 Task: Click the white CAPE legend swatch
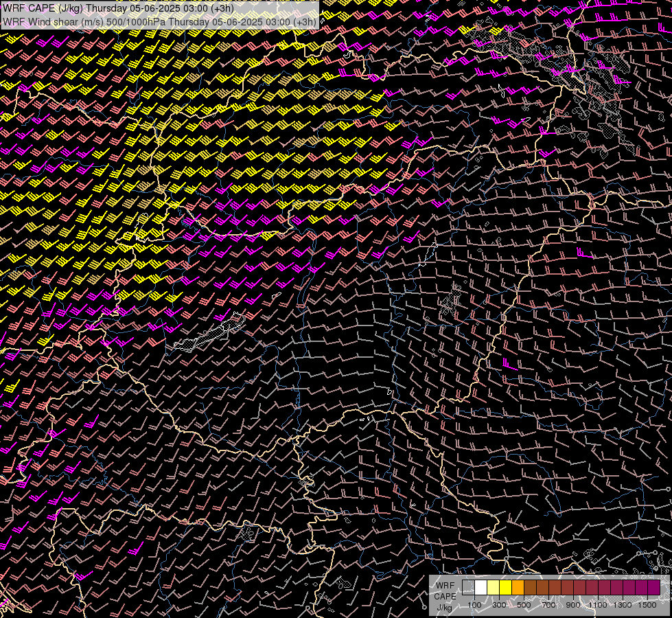click(x=481, y=588)
